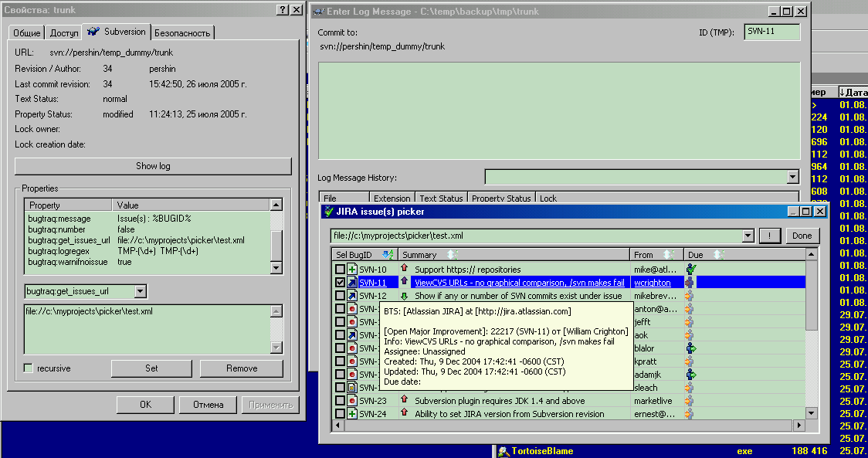Click the red priority arrow of SVN-23

[x=404, y=399]
